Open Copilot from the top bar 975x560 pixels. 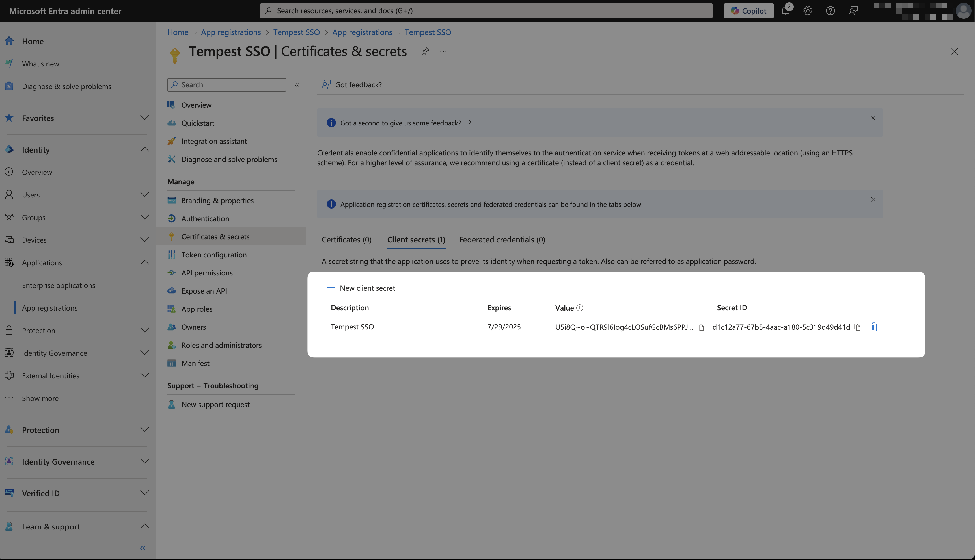pyautogui.click(x=748, y=11)
